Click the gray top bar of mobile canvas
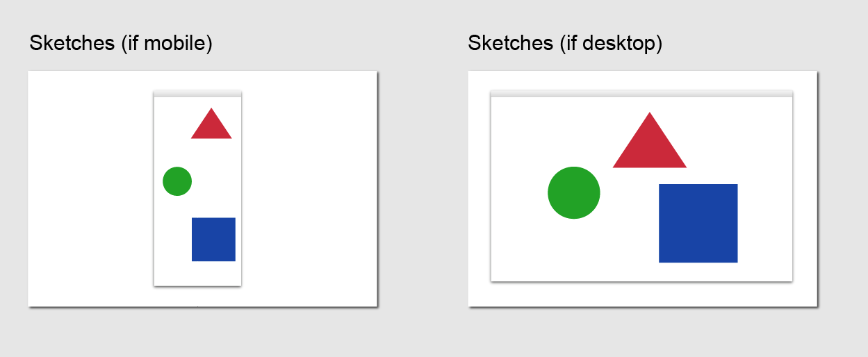Image resolution: width=868 pixels, height=357 pixels. tap(197, 93)
